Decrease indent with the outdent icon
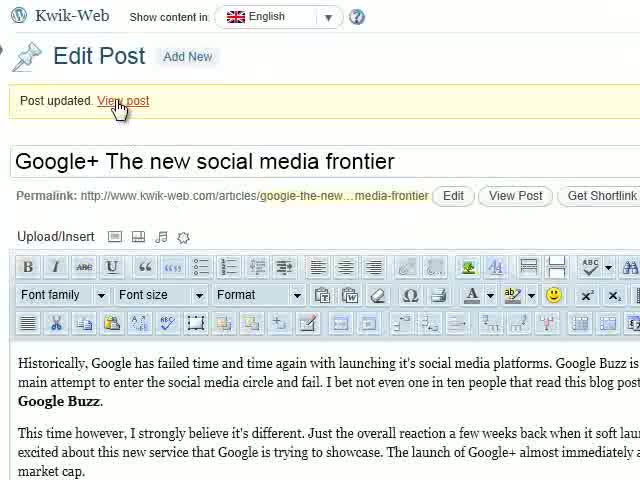Image resolution: width=640 pixels, height=480 pixels. point(257,267)
